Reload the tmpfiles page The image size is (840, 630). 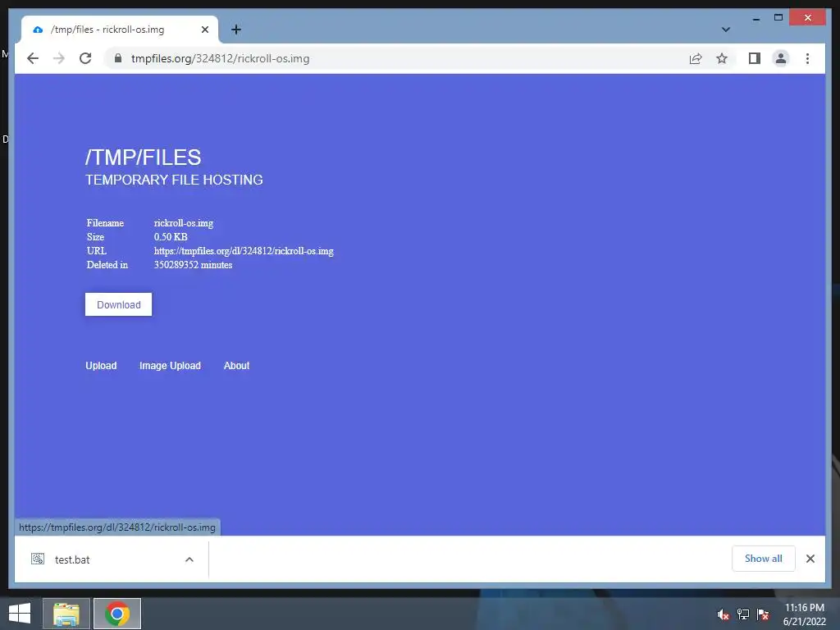(85, 58)
